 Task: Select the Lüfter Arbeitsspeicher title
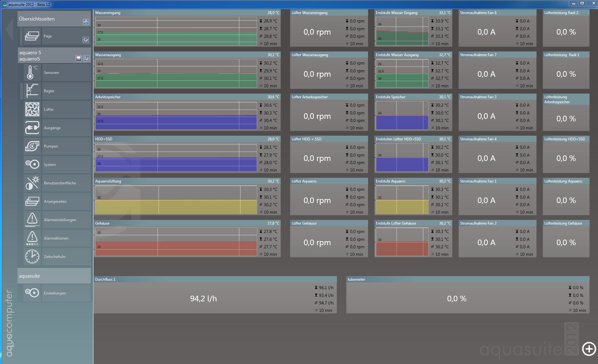coord(310,97)
